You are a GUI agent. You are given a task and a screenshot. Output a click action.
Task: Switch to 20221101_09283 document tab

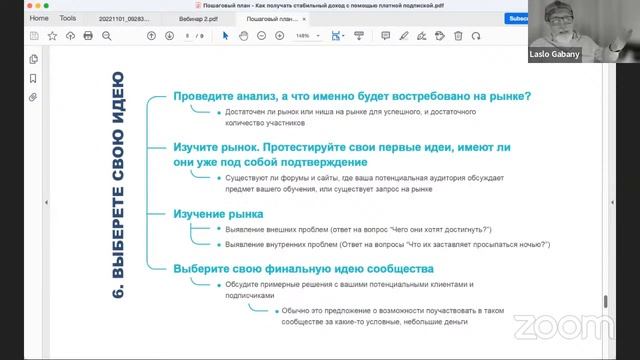(124, 19)
